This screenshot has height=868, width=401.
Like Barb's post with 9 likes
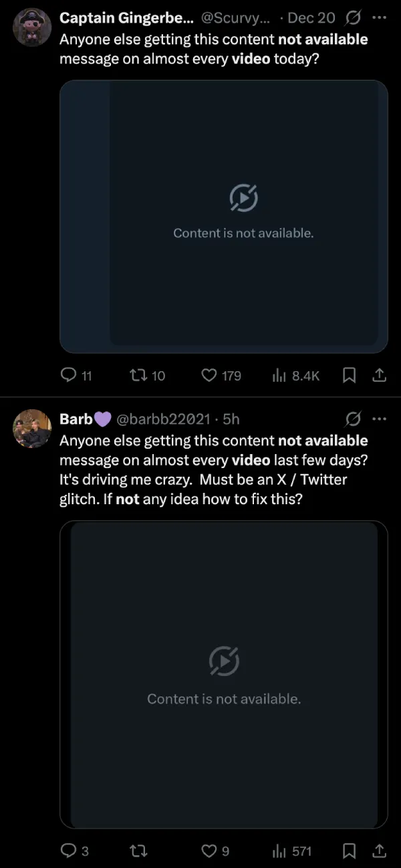coord(215,851)
